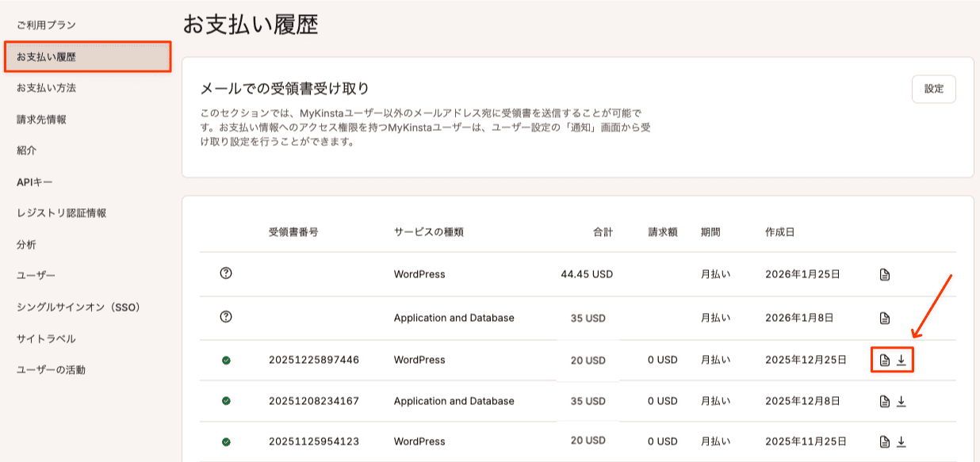Open the APIキー section
The width and height of the screenshot is (980, 462).
(33, 181)
